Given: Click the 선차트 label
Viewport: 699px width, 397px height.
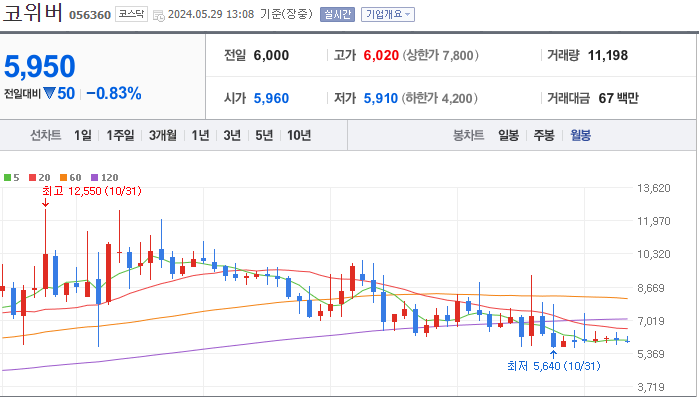Looking at the screenshot, I should click(x=45, y=135).
